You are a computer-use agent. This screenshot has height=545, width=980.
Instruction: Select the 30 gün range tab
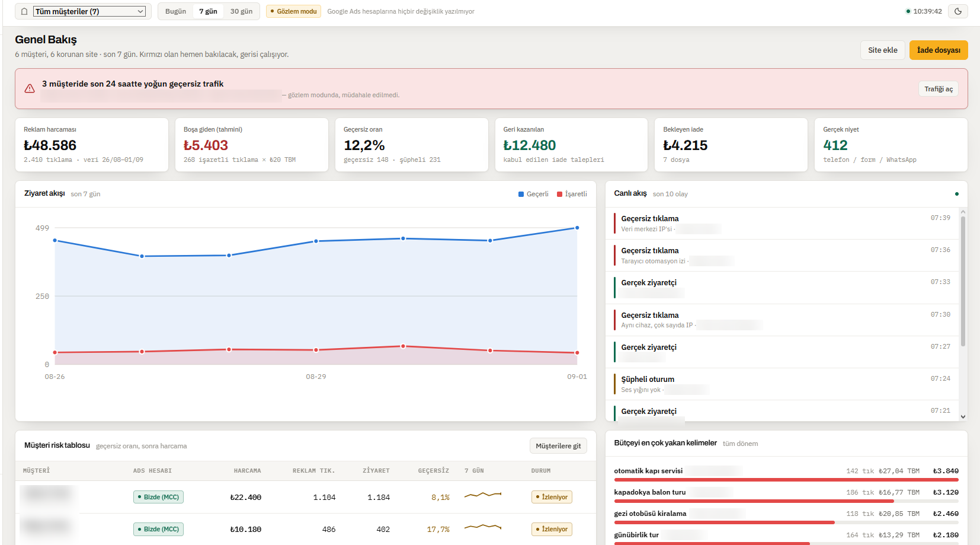click(241, 11)
